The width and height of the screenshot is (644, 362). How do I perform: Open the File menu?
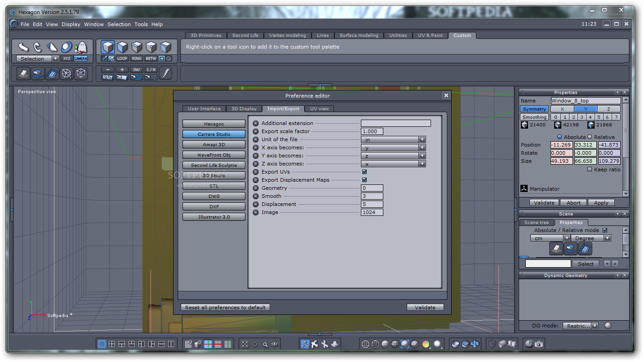[25, 24]
